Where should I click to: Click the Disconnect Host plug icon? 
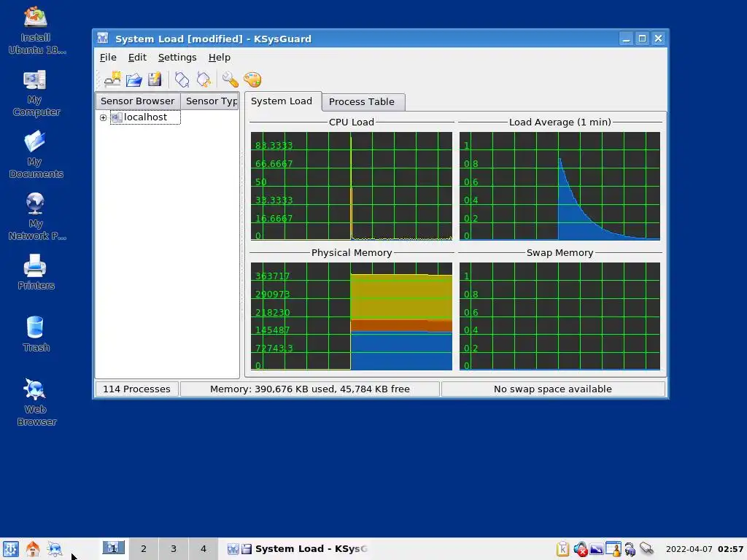pyautogui.click(x=204, y=79)
